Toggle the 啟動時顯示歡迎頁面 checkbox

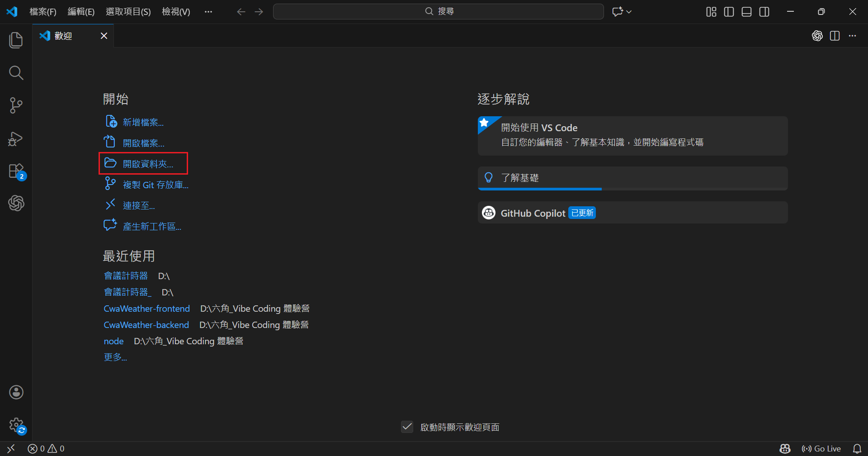click(407, 427)
